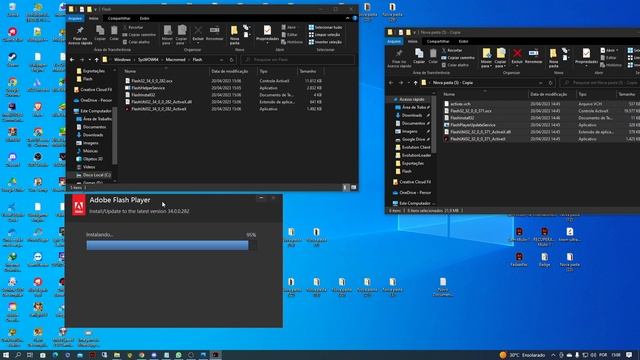Open Exibir tab in Nova pasta window
The image size is (640, 360).
coord(463,41)
